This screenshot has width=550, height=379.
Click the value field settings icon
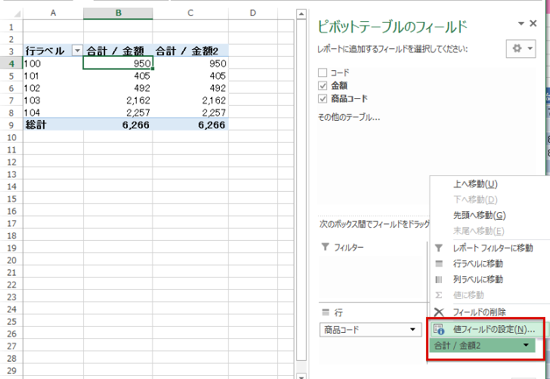coord(438,329)
